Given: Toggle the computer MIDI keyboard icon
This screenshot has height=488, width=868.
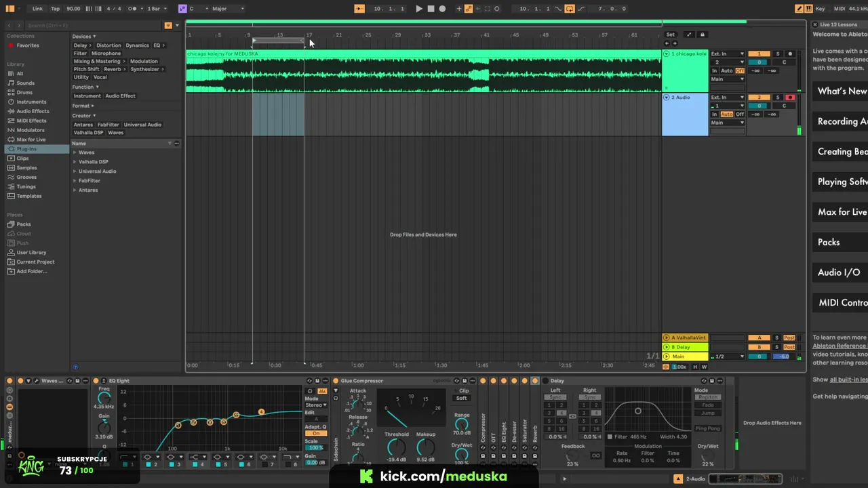Looking at the screenshot, I should pos(809,9).
